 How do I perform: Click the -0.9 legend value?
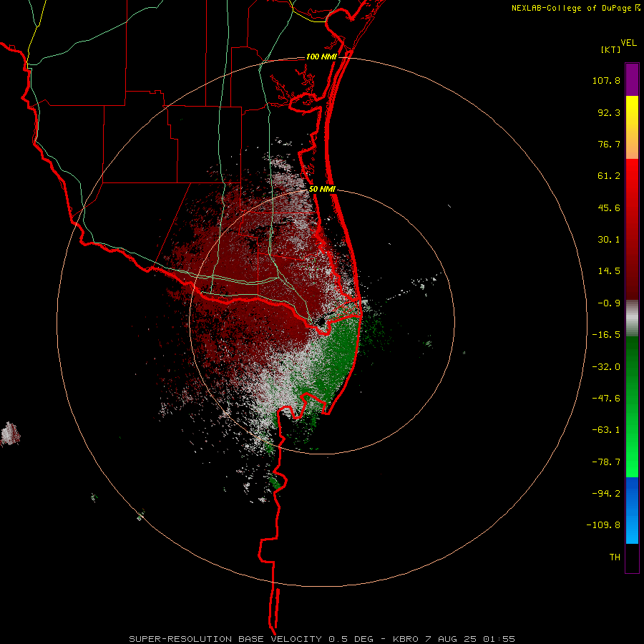pyautogui.click(x=609, y=303)
